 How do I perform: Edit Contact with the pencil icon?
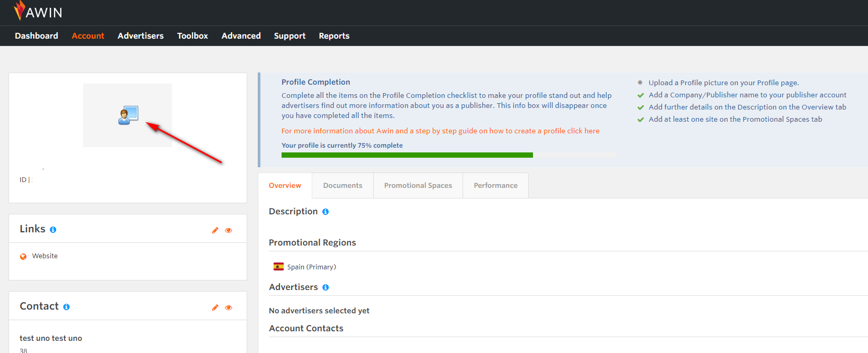[215, 307]
